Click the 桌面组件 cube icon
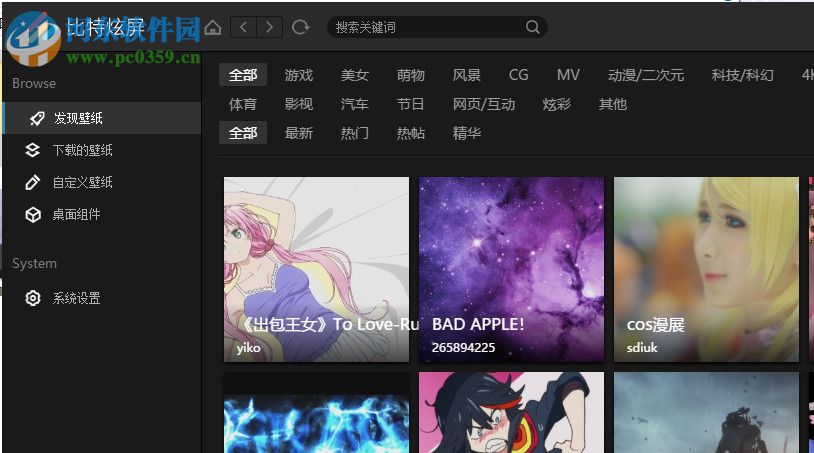 coord(33,215)
